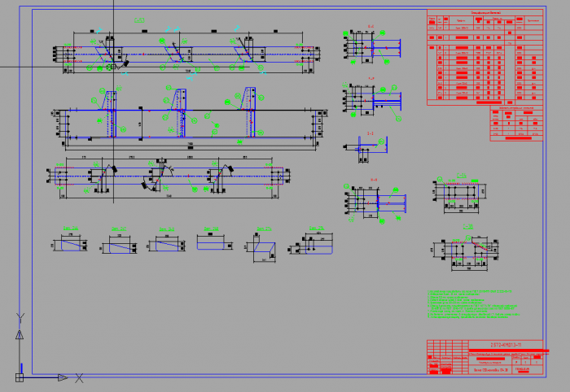Select the small red weld table header
This screenshot has width=570, height=392.
[x=516, y=108]
